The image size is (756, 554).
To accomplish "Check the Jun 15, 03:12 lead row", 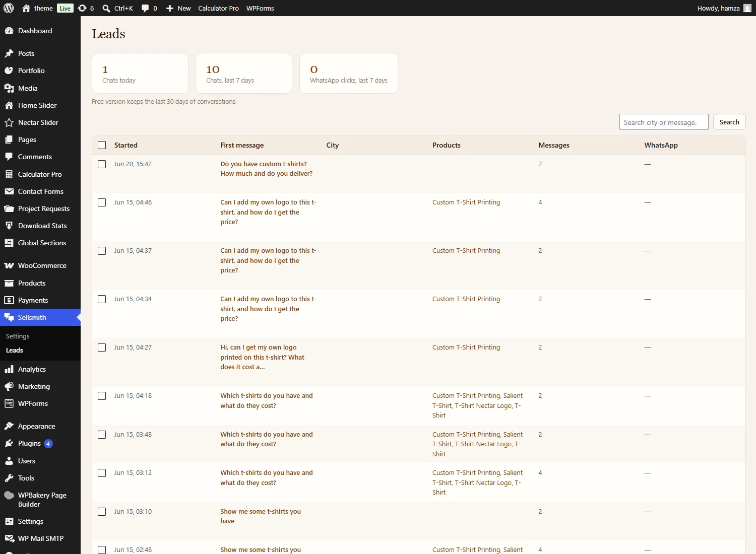I will (x=102, y=473).
